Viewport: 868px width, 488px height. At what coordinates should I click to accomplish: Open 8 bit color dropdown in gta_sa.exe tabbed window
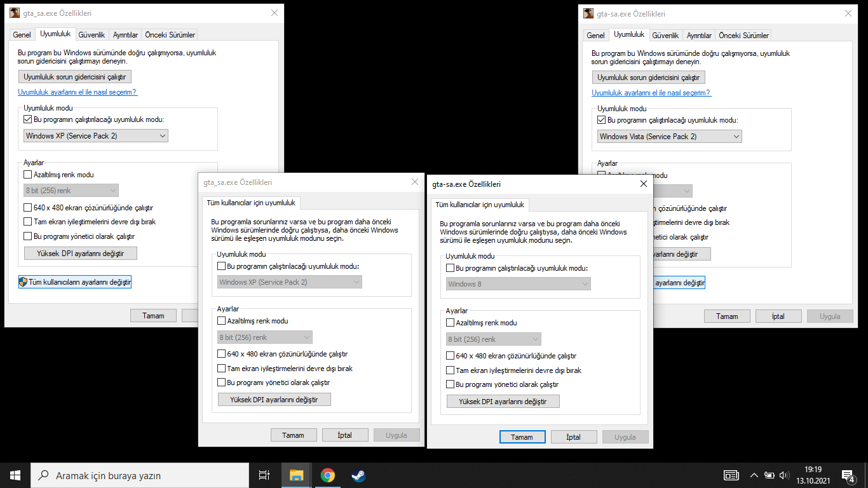coord(71,191)
